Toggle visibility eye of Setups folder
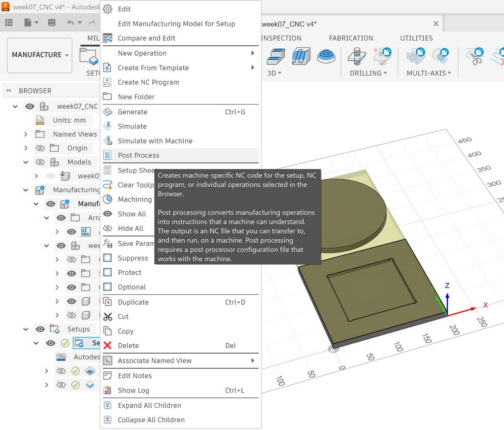 40,329
